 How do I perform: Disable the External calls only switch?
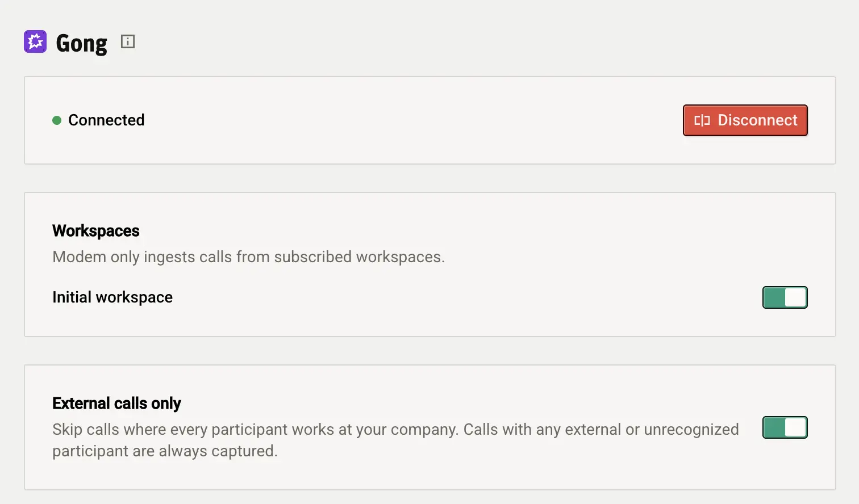785,427
